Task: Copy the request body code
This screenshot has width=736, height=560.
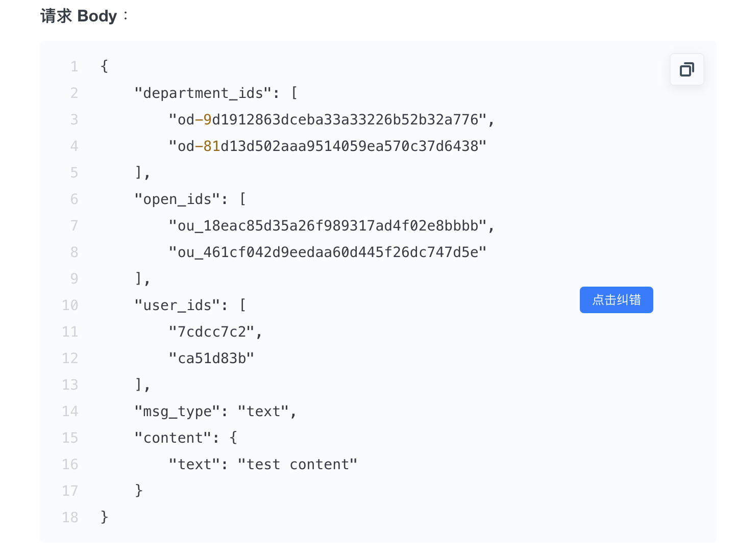Action: tap(686, 69)
